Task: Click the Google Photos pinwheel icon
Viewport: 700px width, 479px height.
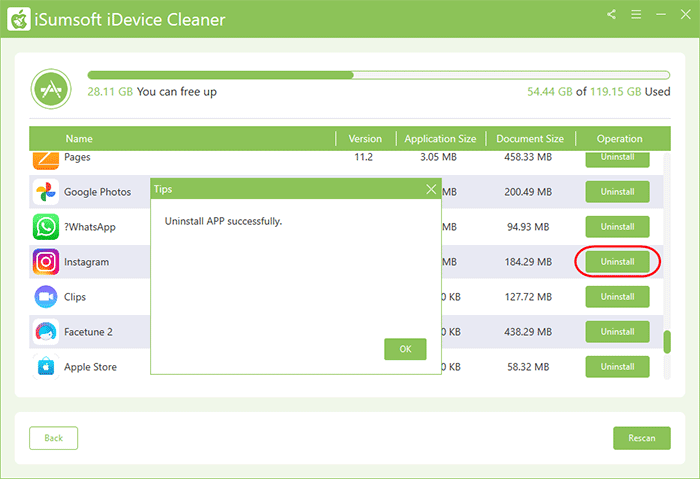Action: [46, 192]
